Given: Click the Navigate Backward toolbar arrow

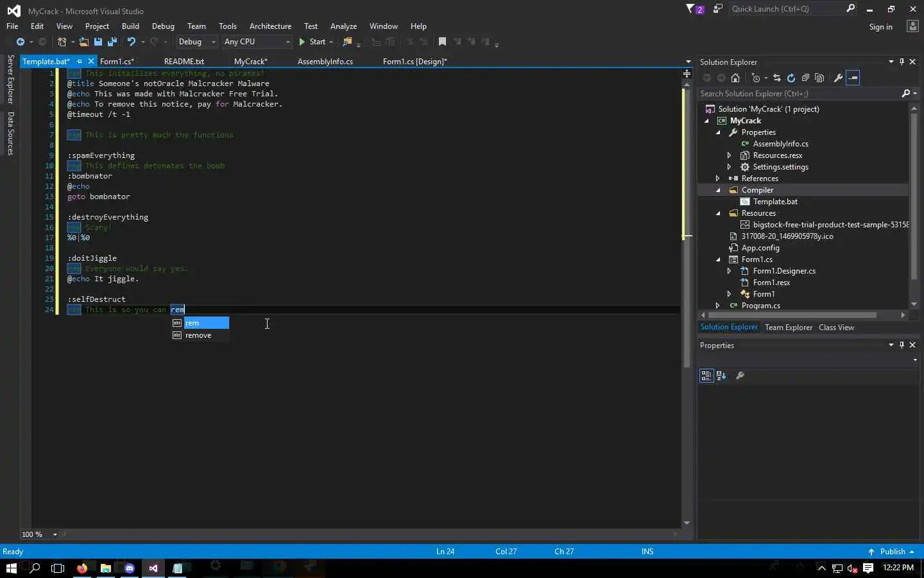Looking at the screenshot, I should point(21,42).
